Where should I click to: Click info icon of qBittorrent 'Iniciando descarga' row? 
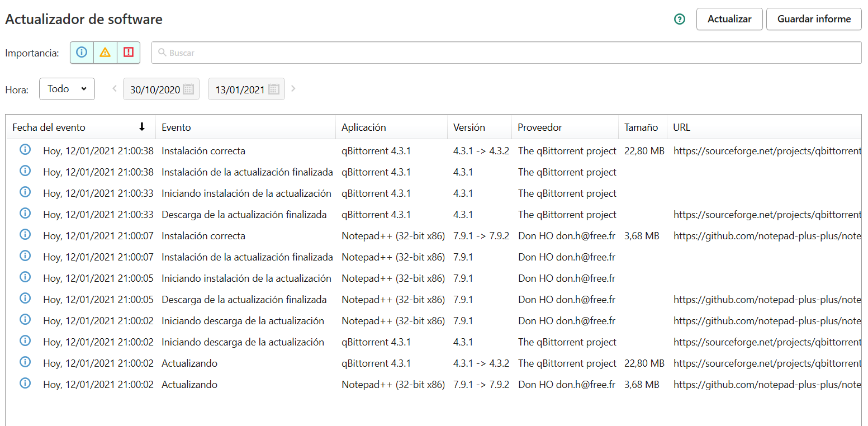[x=25, y=340]
